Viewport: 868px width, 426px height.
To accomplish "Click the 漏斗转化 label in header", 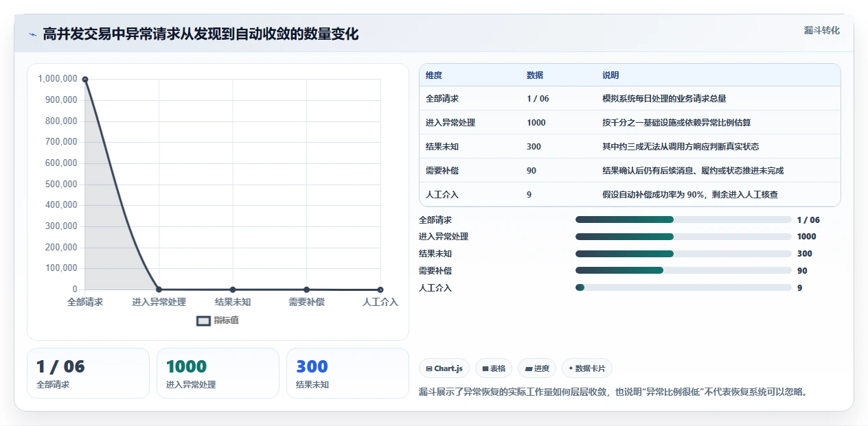I will (x=821, y=30).
